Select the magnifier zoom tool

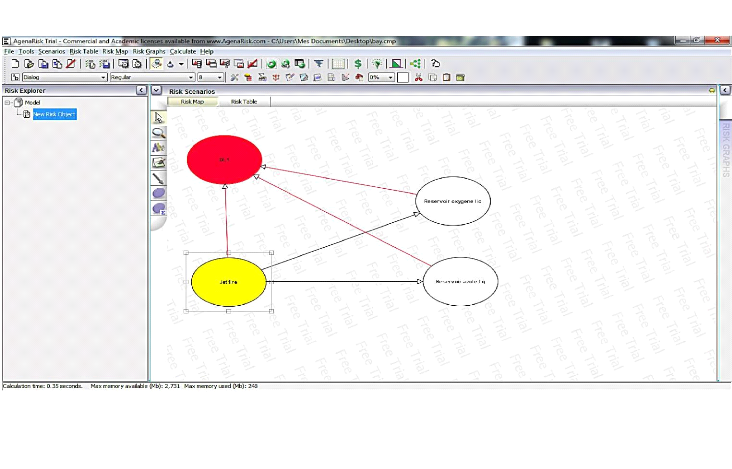coord(158,132)
